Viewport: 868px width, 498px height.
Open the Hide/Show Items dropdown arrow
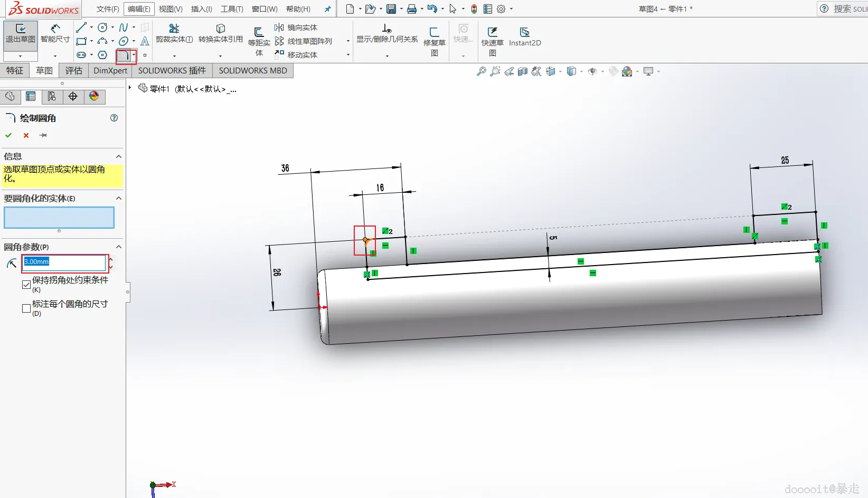602,71
